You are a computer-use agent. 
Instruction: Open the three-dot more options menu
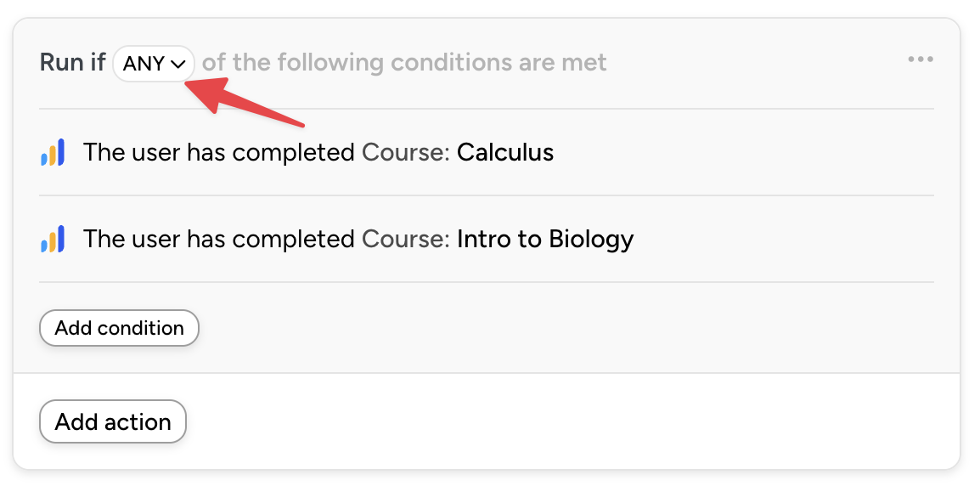tap(921, 59)
